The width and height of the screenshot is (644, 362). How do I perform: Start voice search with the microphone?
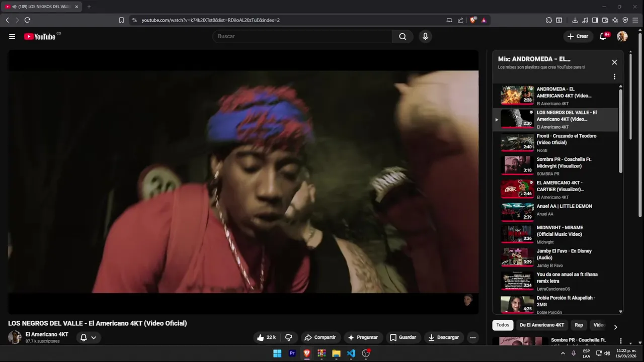point(425,36)
